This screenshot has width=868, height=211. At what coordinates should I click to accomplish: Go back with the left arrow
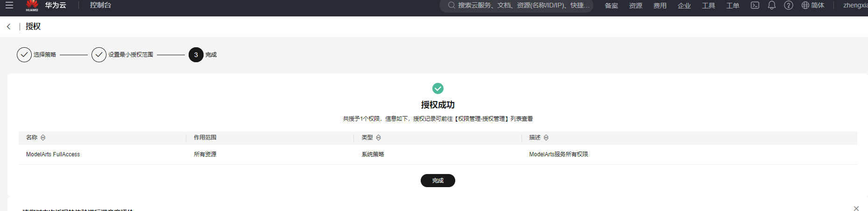pos(8,27)
